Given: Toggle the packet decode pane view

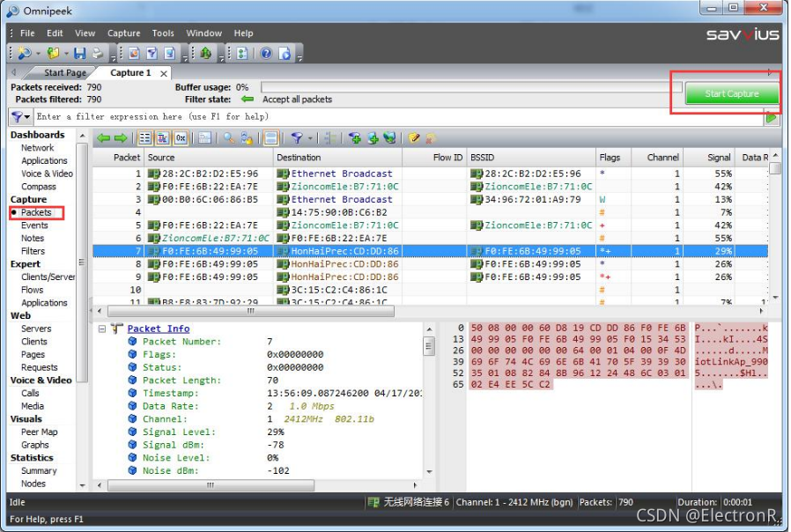Looking at the screenshot, I should click(162, 138).
